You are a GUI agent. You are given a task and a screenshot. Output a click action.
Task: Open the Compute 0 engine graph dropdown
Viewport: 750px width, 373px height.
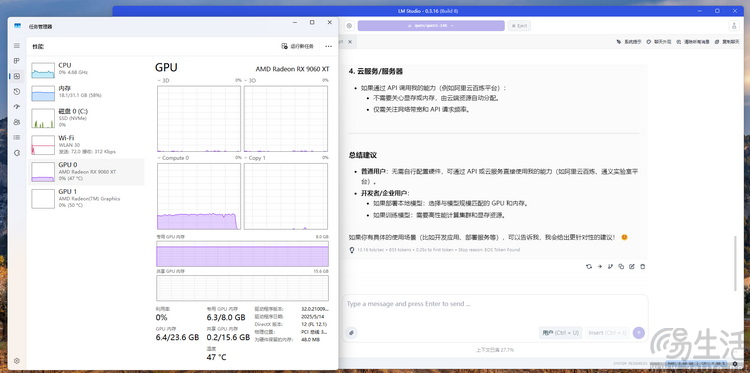click(x=173, y=157)
